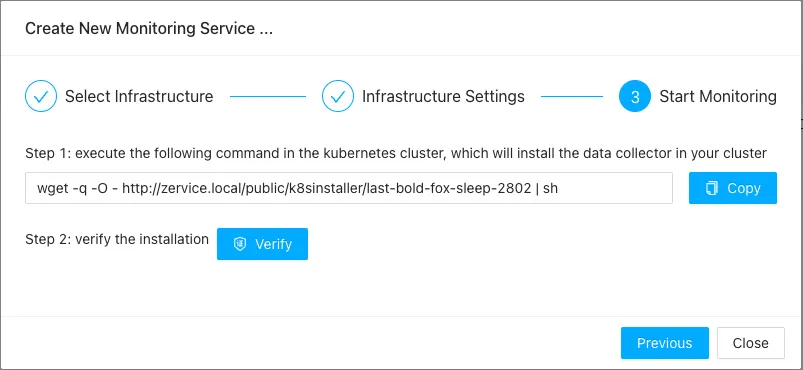
Task: Click connector line after Select Infrastructure
Action: tap(268, 96)
